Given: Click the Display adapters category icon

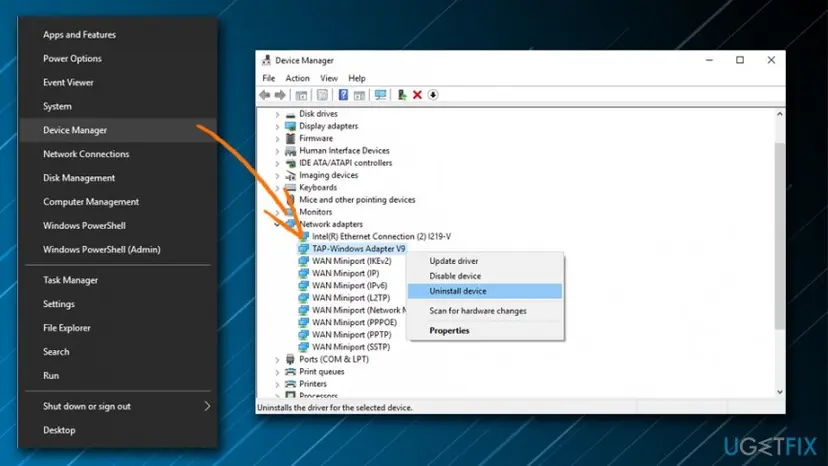Looking at the screenshot, I should click(x=290, y=126).
